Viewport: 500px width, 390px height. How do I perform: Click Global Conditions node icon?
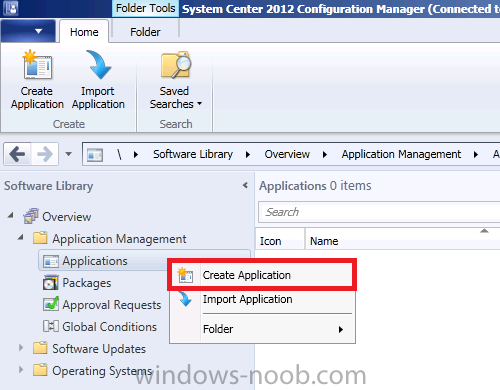click(51, 326)
